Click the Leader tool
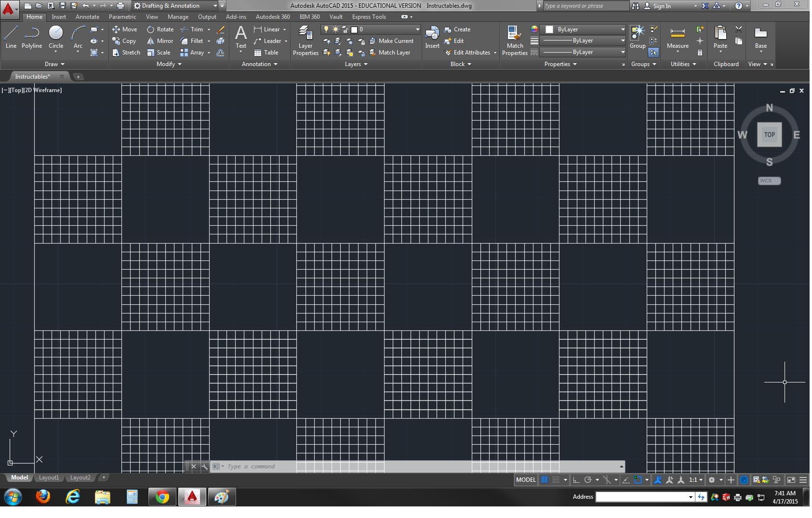 click(x=267, y=41)
